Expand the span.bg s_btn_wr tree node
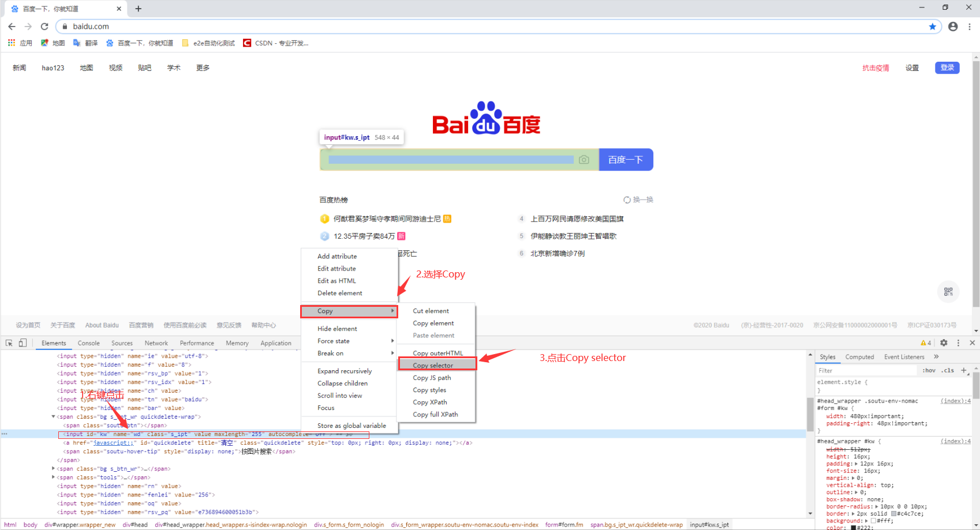The height and width of the screenshot is (530, 980). [x=53, y=468]
